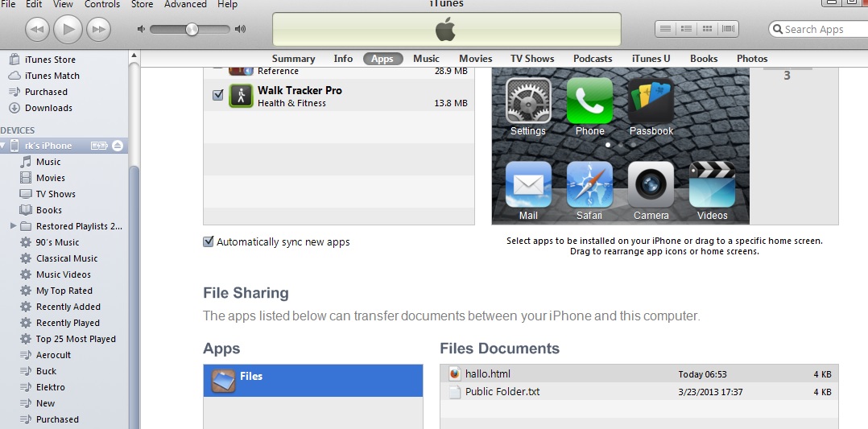Switch to grid view icon
The height and width of the screenshot is (429, 868).
coord(707,29)
